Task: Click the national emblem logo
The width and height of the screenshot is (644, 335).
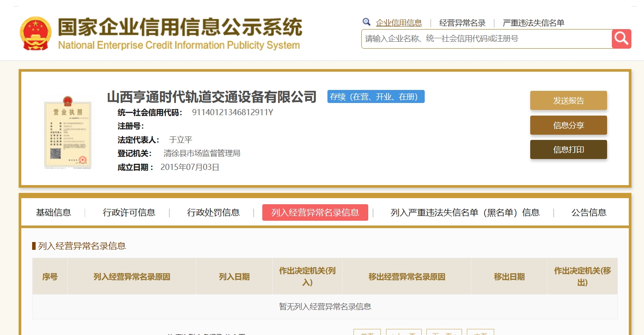Action: [35, 33]
